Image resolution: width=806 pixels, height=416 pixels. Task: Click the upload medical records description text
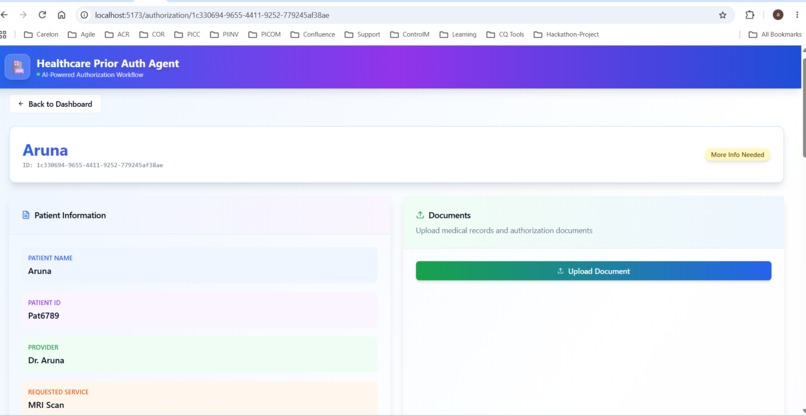pos(504,230)
